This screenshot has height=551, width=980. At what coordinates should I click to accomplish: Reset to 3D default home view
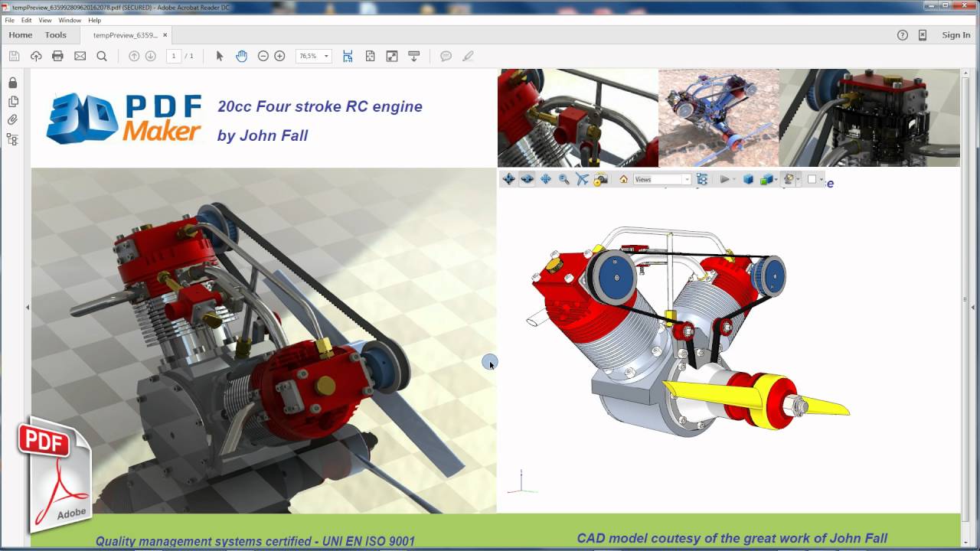point(623,179)
